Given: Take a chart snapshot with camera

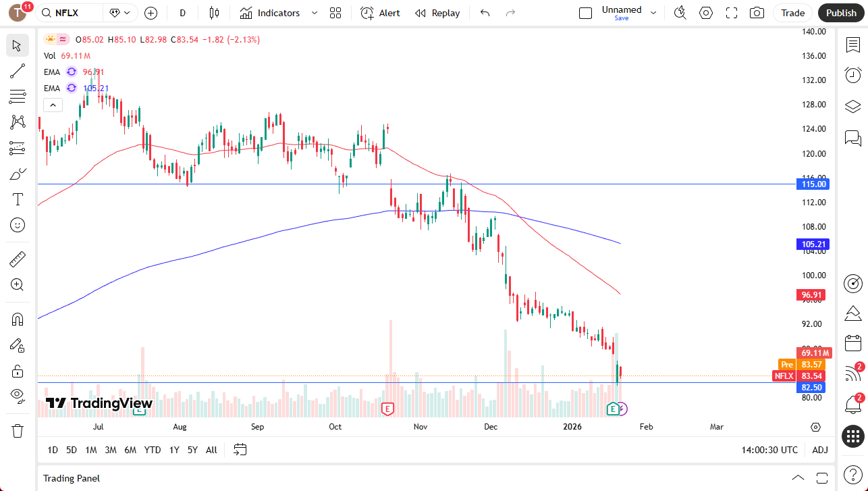Looking at the screenshot, I should [757, 13].
